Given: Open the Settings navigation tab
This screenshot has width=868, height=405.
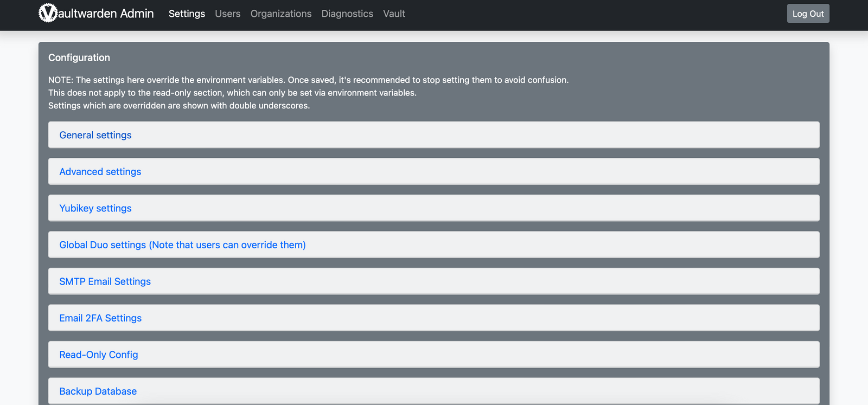Looking at the screenshot, I should (187, 14).
